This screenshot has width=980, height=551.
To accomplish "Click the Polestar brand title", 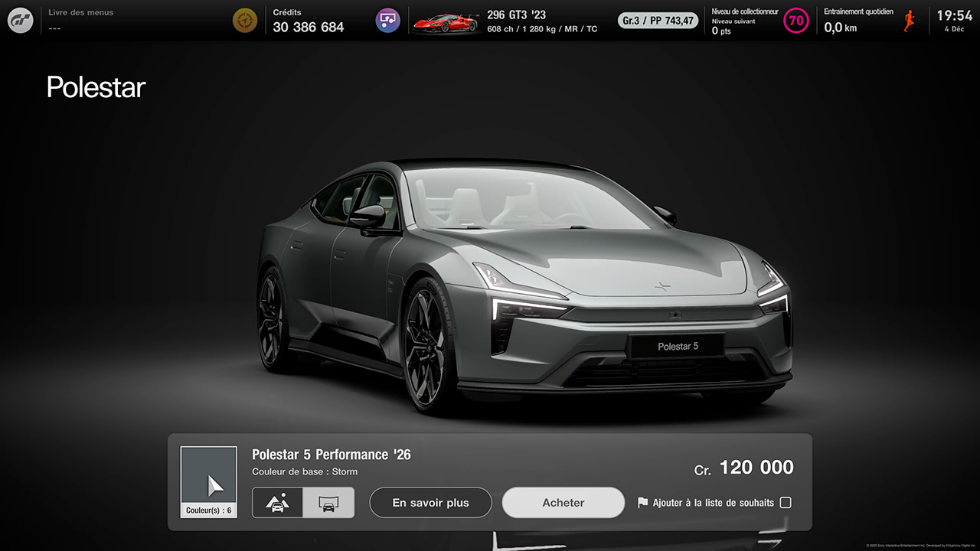I will click(x=95, y=87).
